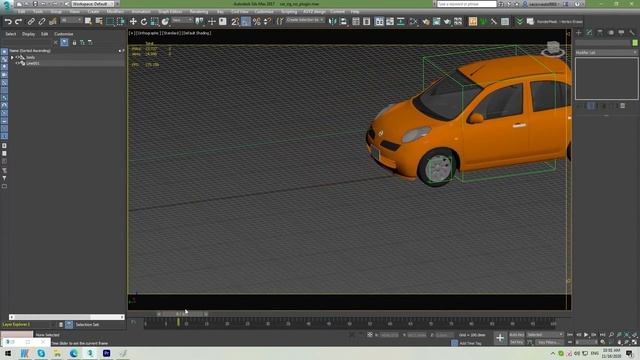Click the Orbit viewport navigation icon
This screenshot has width=640, height=360.
(x=627, y=342)
